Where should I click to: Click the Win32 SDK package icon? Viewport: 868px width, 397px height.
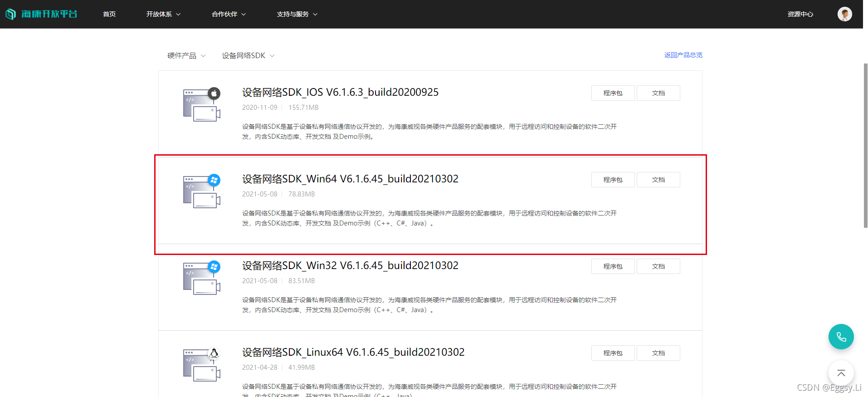[x=202, y=278]
